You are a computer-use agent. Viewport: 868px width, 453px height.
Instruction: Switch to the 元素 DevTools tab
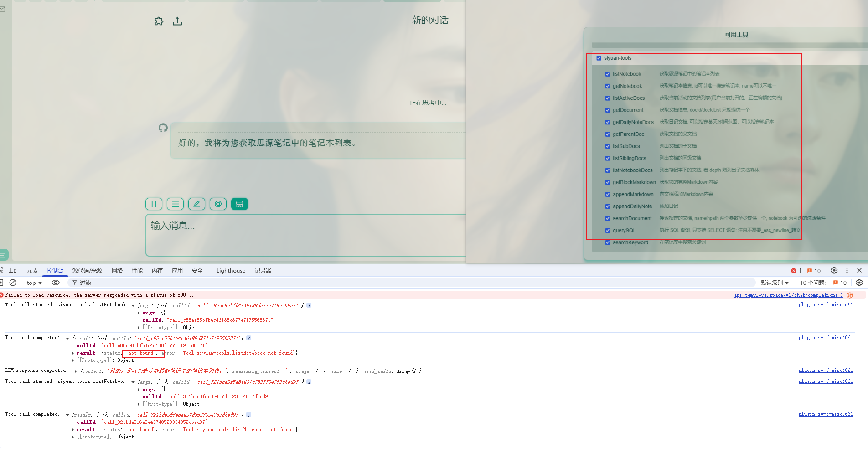point(32,271)
